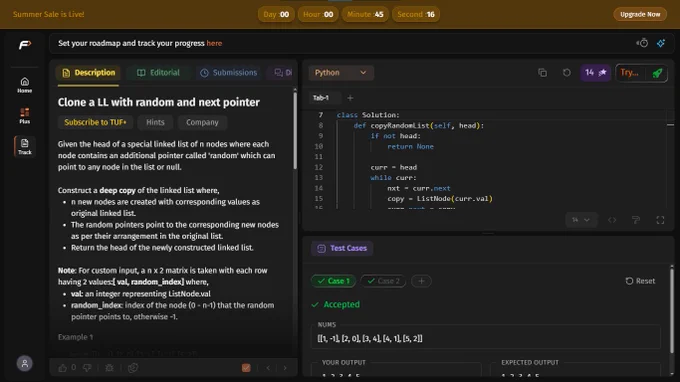Image resolution: width=680 pixels, height=382 pixels.
Task: Open the discussion chat icon in footer
Action: (133, 368)
